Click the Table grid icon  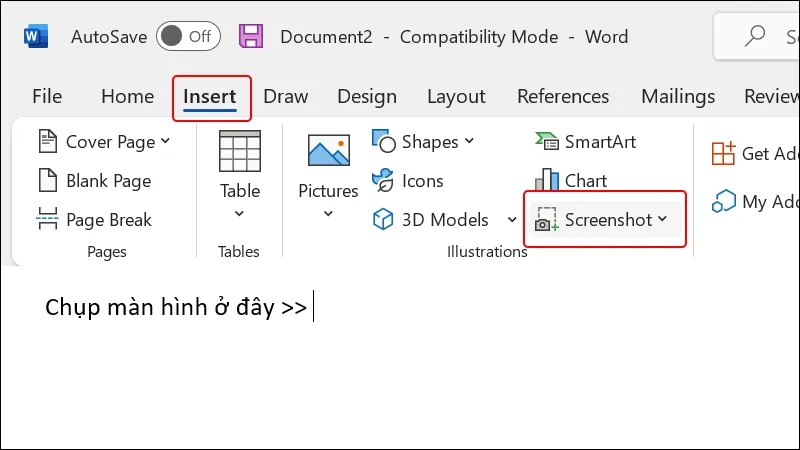point(240,151)
